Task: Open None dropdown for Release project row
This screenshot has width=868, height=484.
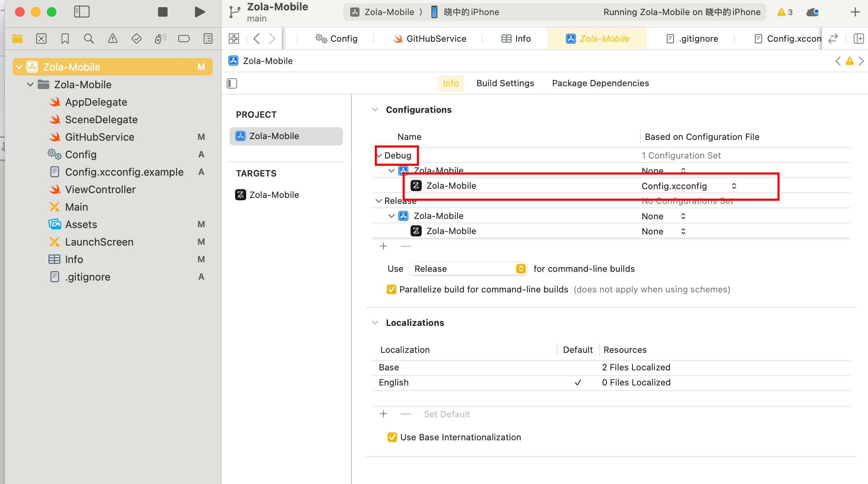Action: pyautogui.click(x=663, y=216)
